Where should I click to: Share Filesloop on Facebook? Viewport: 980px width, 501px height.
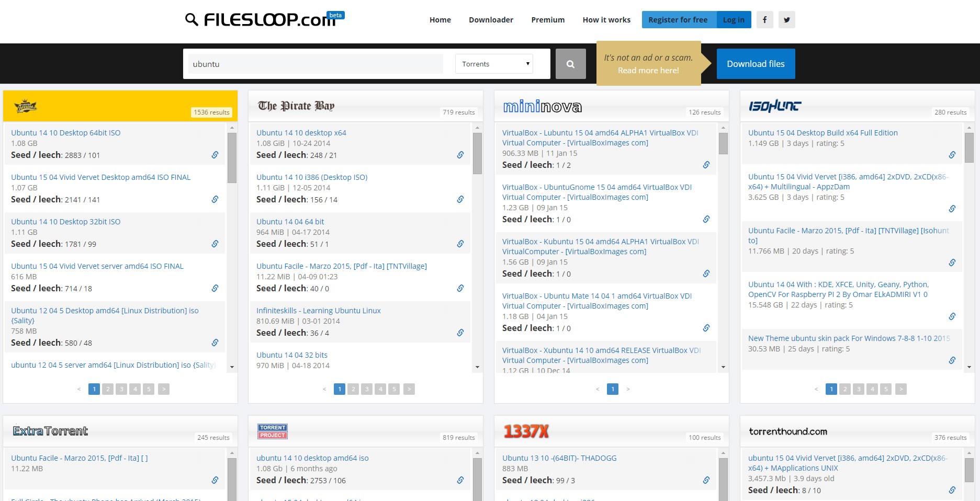764,19
